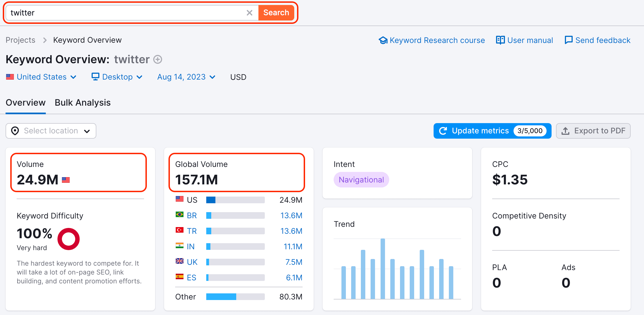The image size is (644, 315).
Task: Open the User manual link
Action: click(x=524, y=40)
